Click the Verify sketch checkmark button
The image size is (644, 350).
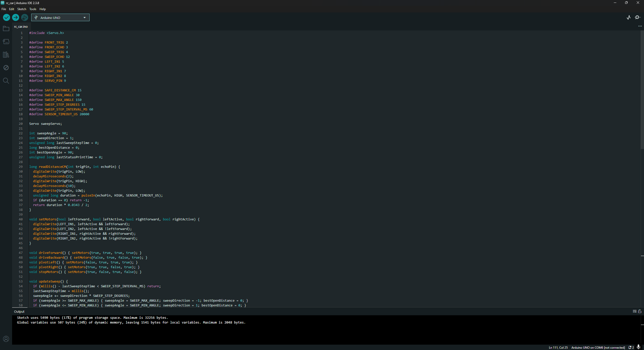(x=6, y=17)
